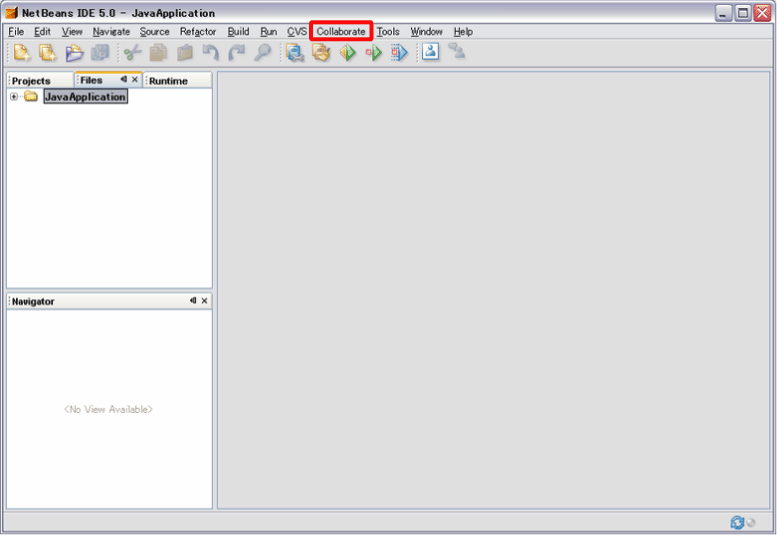Click the Save All disk icon

pyautogui.click(x=101, y=53)
